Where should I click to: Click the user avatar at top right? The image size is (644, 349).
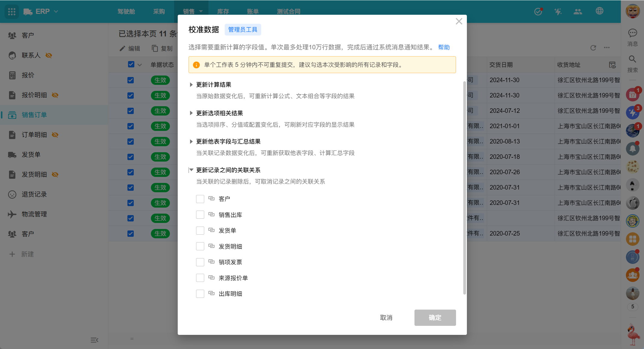(633, 11)
